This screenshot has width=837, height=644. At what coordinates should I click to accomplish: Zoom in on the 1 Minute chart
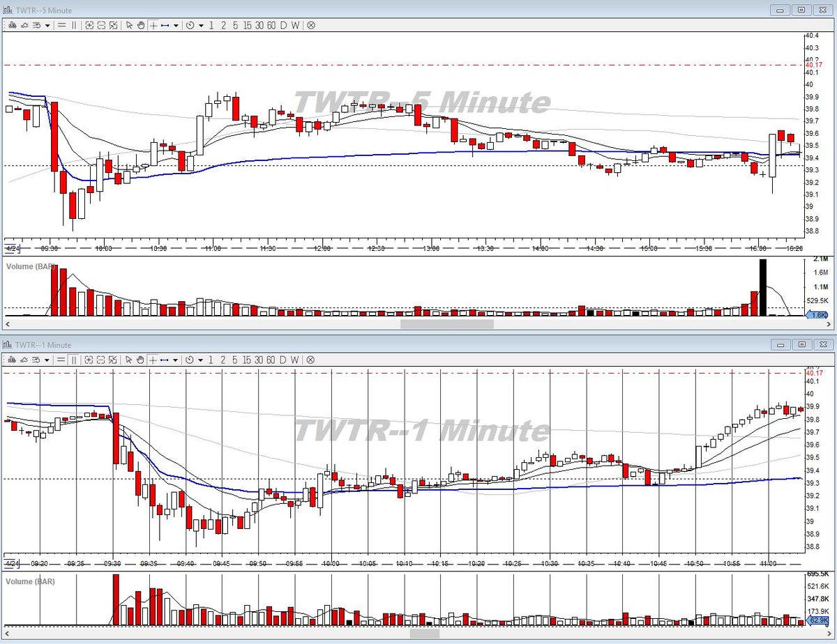pos(89,360)
